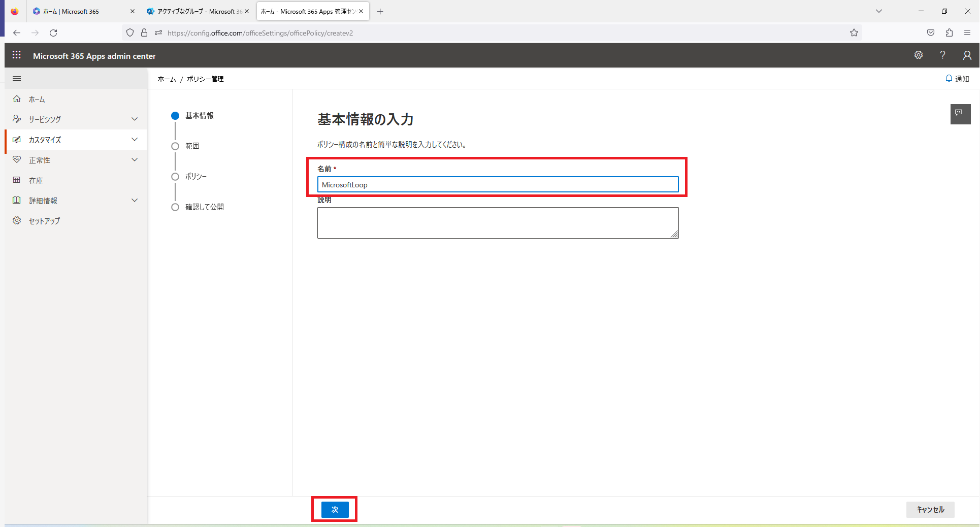Collapse the navigation with the hamburger icon

[17, 78]
